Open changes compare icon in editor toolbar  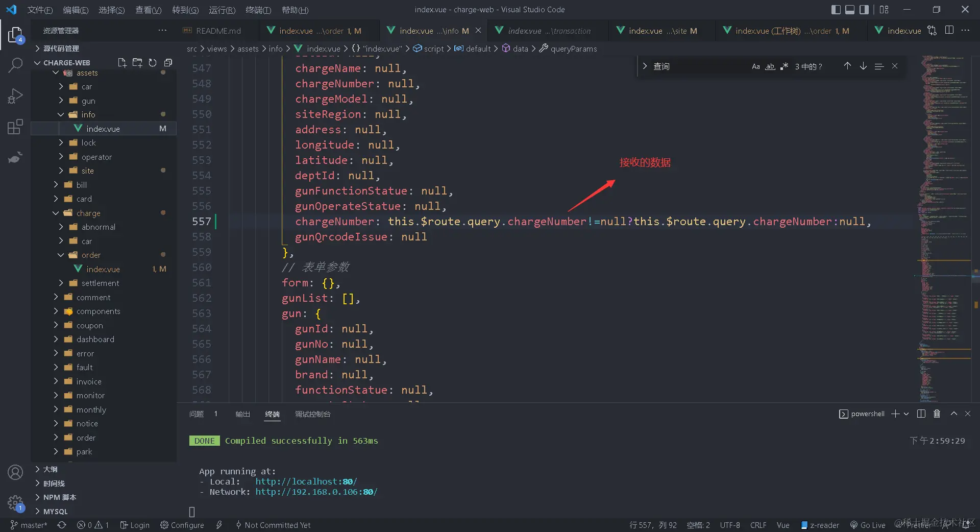click(x=932, y=31)
